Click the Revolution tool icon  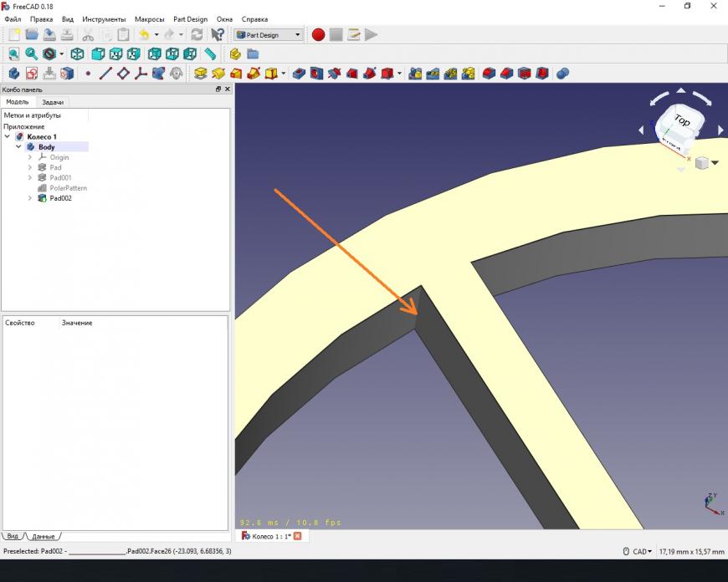pyautogui.click(x=218, y=74)
